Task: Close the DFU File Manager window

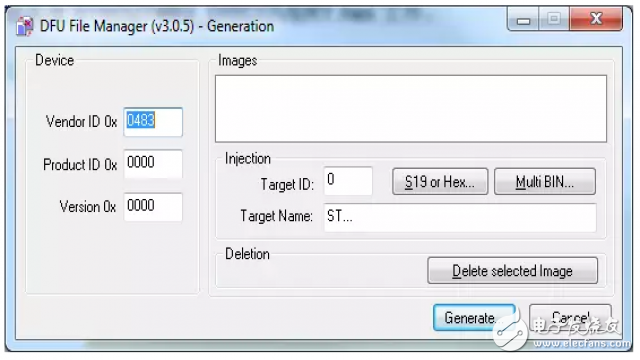Action: pos(596,19)
